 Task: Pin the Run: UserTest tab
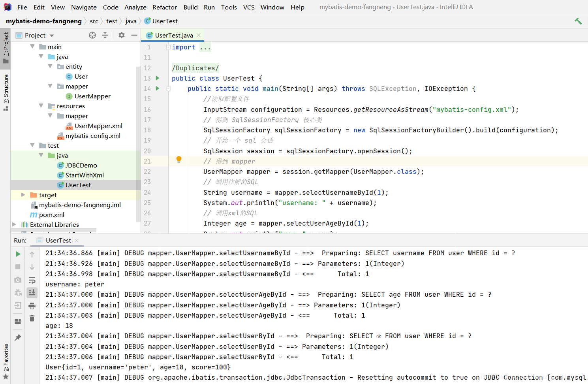click(x=17, y=337)
